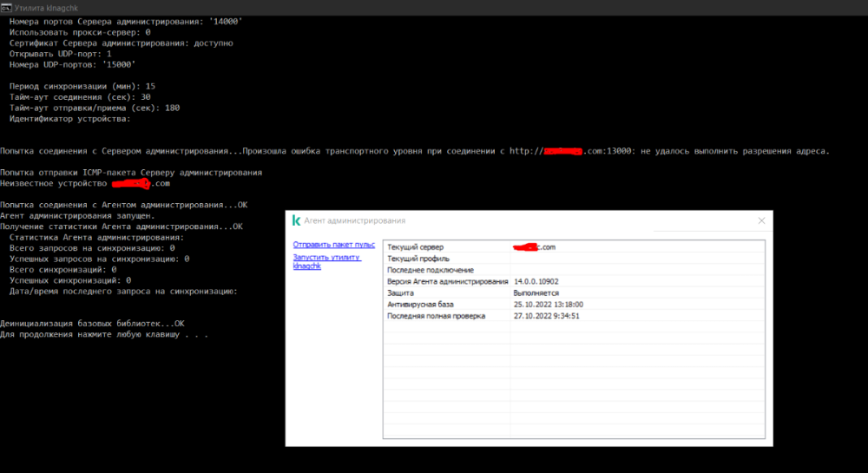Click the 'Деинициализация базовых библиотек...OK' line
The image size is (868, 473).
[x=93, y=324]
